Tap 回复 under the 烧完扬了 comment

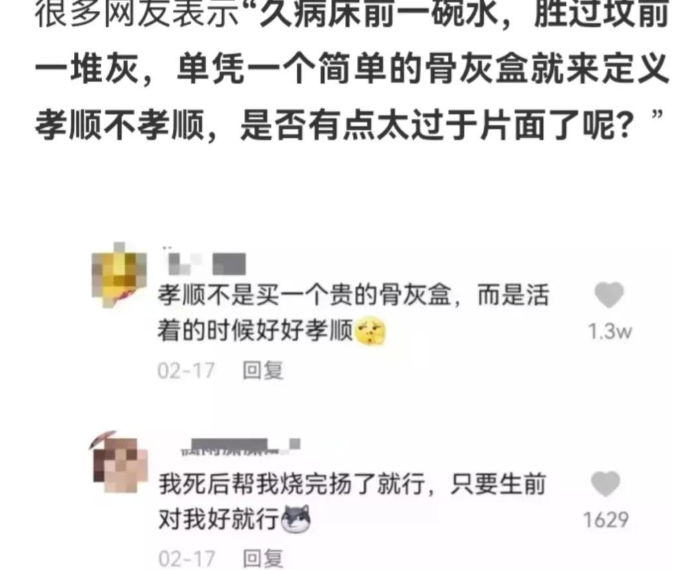click(x=263, y=559)
